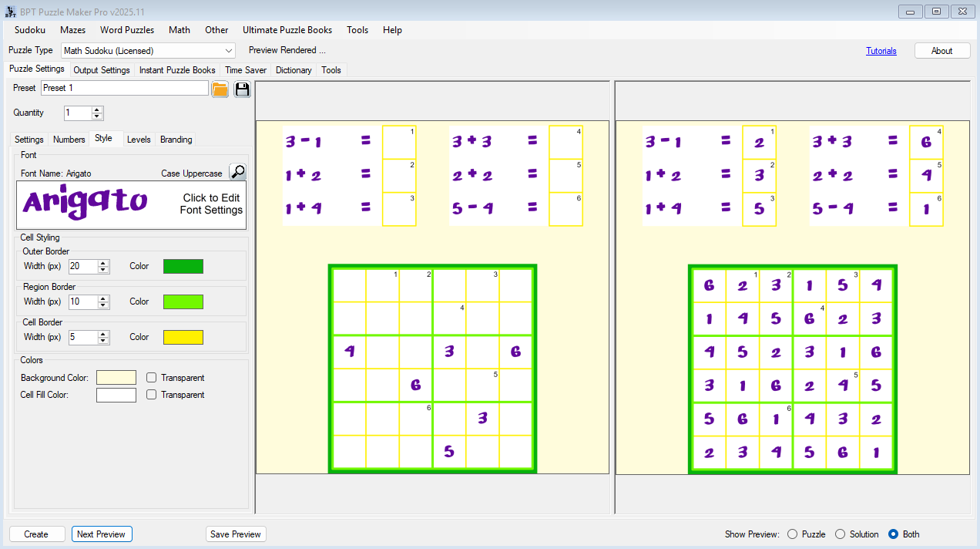Change the Outer Border color swatch
Screen dimensions: 980x549
pos(183,265)
